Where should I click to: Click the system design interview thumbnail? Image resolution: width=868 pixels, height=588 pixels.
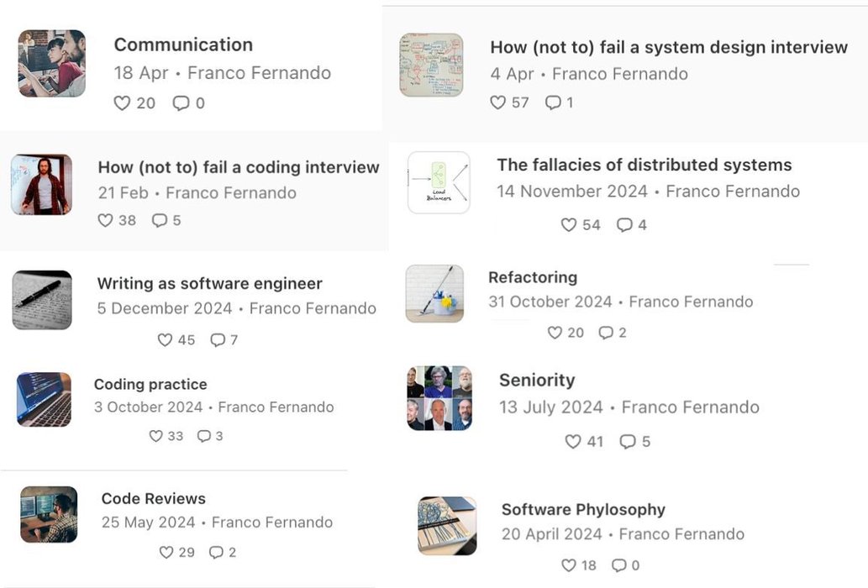[431, 65]
